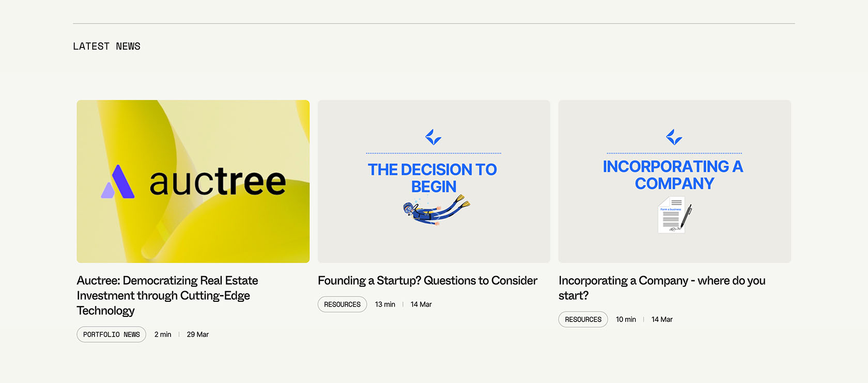Image resolution: width=868 pixels, height=383 pixels.
Task: Select the Portfolio News tag
Action: click(112, 334)
